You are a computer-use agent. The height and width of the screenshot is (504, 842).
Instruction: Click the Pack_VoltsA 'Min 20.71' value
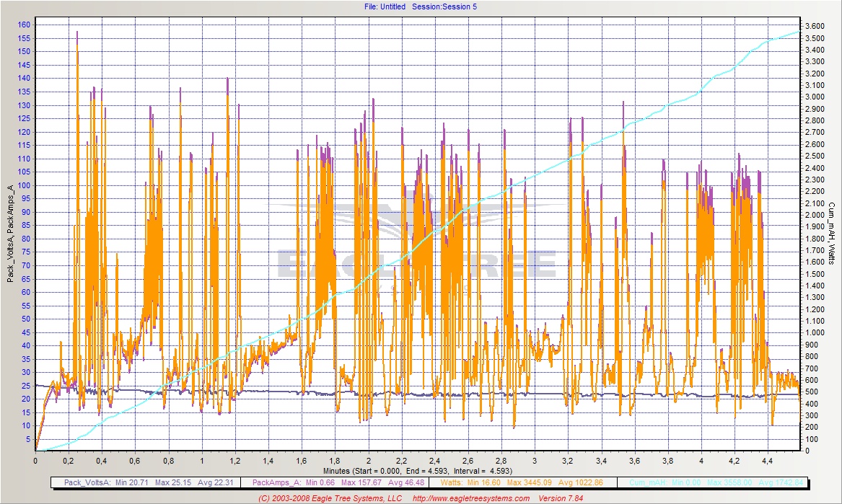point(131,482)
